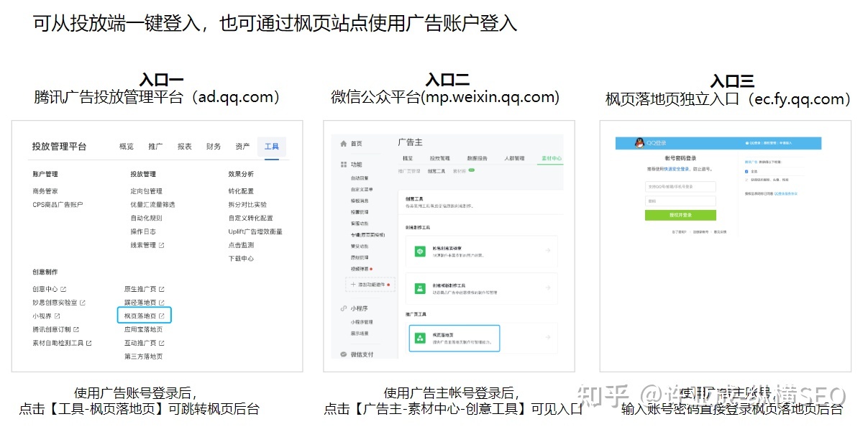Click the link icon beside 小程序
This screenshot has width=868, height=432.
click(343, 308)
